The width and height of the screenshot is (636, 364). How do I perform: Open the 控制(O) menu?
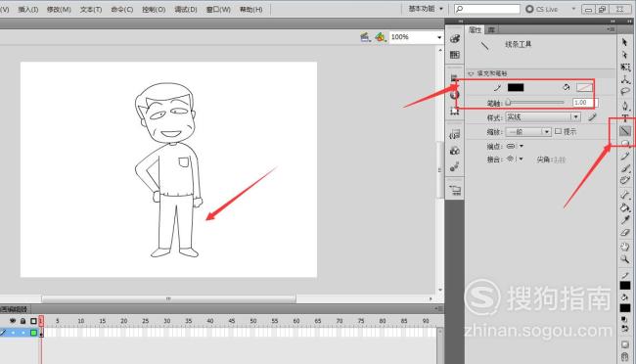(x=154, y=9)
